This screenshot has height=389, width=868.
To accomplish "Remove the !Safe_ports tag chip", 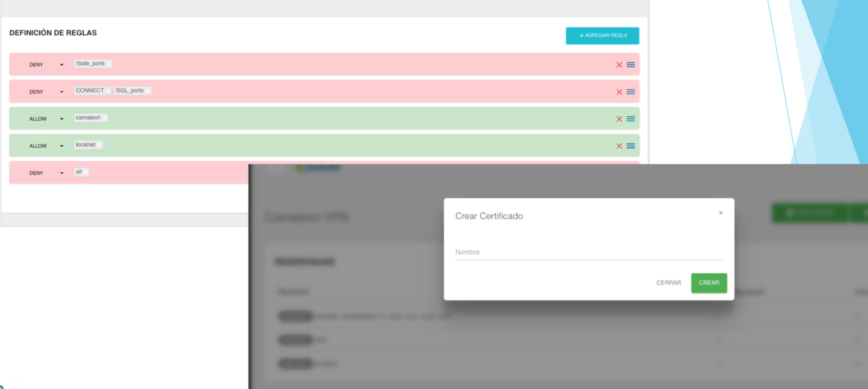I will [109, 64].
